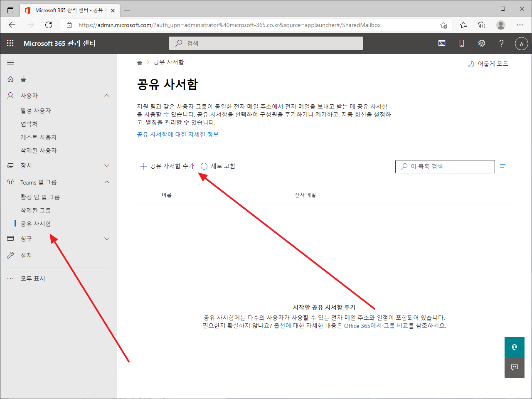Screen dimensions: 532x399
Task: Toggle dark mode
Action: [x=488, y=64]
